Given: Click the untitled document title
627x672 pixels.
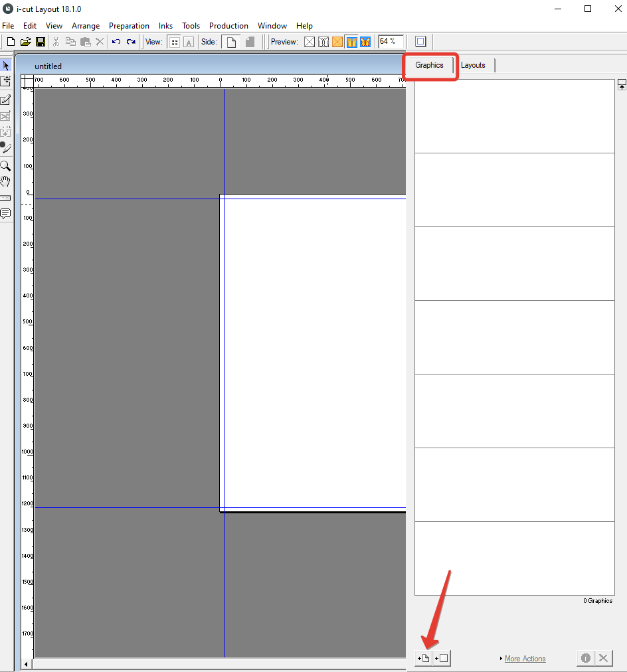Looking at the screenshot, I should coord(48,66).
